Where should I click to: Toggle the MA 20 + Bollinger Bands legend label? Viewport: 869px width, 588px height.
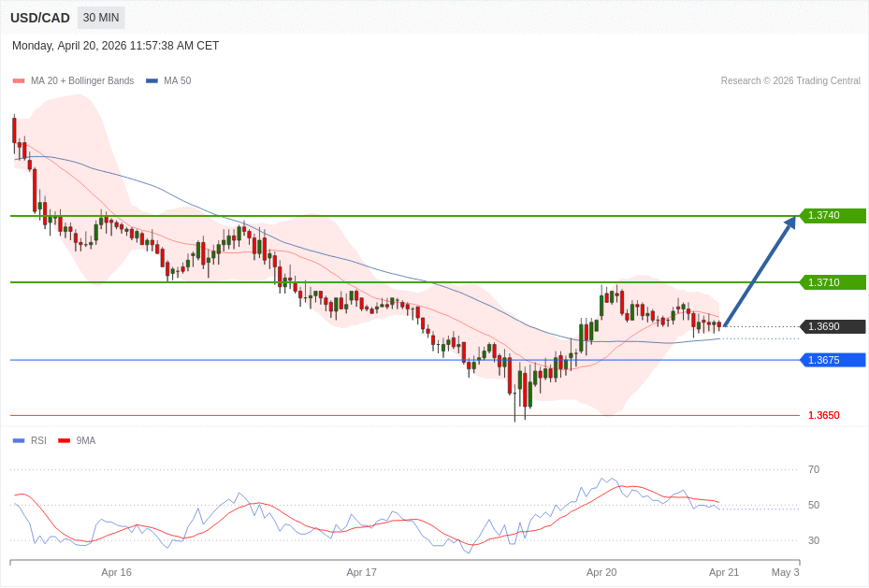[82, 81]
